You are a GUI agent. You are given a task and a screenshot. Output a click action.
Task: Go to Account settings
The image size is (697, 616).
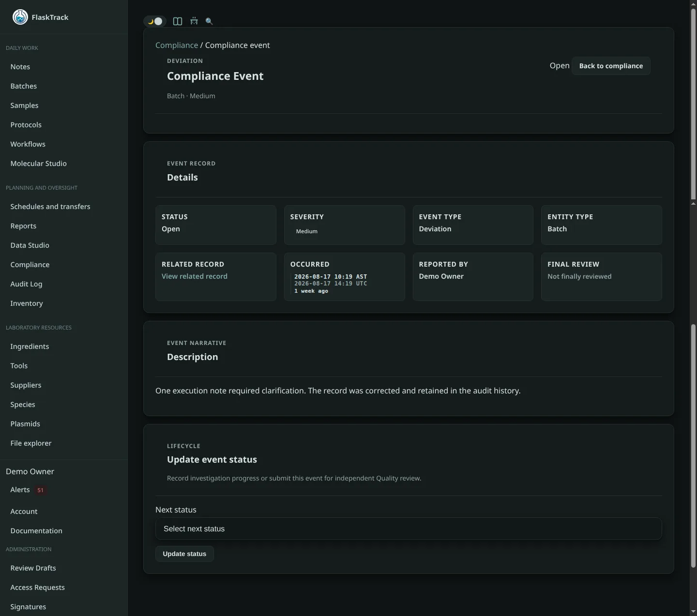(24, 511)
